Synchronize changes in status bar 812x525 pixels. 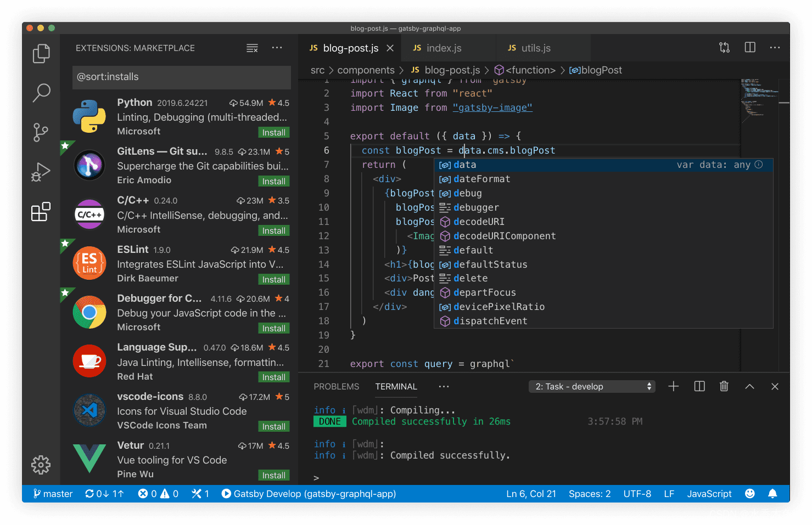coord(104,494)
